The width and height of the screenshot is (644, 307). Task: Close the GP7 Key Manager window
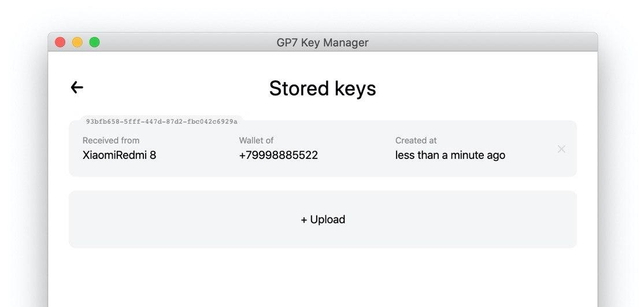click(x=60, y=42)
